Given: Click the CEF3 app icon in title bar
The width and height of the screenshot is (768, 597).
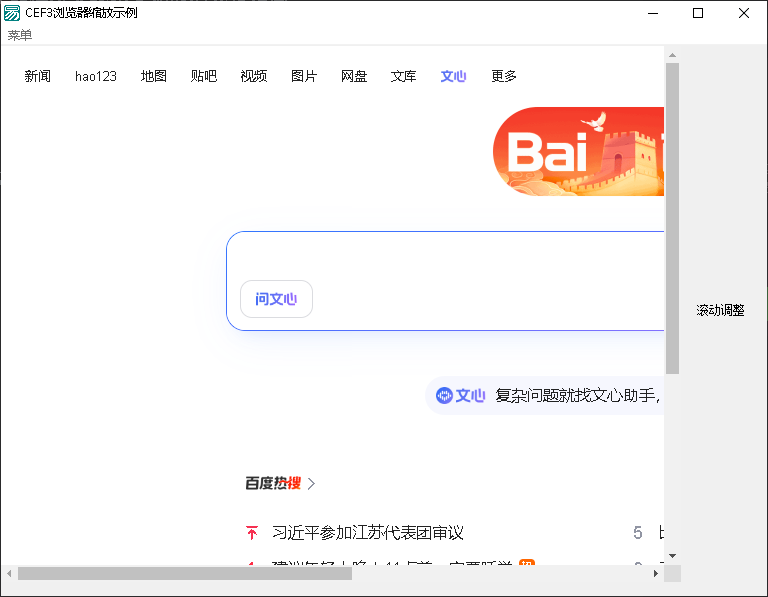Looking at the screenshot, I should (x=12, y=13).
